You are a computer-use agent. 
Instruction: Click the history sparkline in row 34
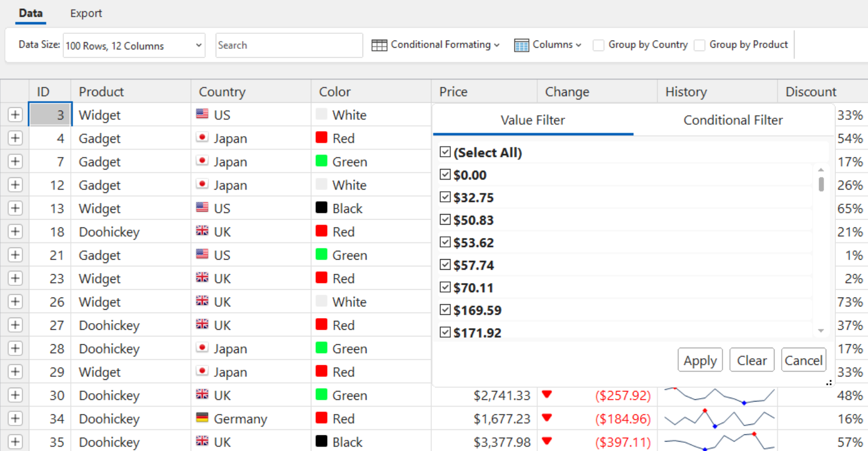pyautogui.click(x=717, y=419)
